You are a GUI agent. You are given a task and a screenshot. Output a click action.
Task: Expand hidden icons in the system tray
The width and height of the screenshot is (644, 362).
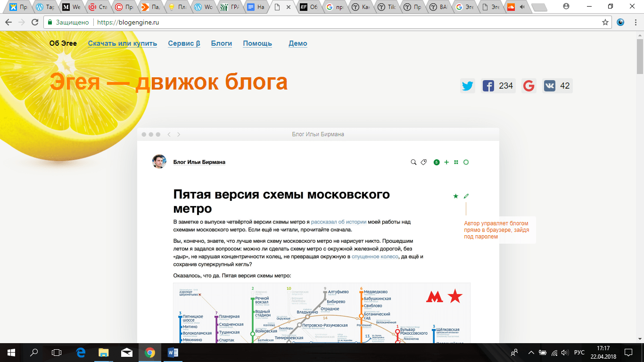click(x=530, y=352)
